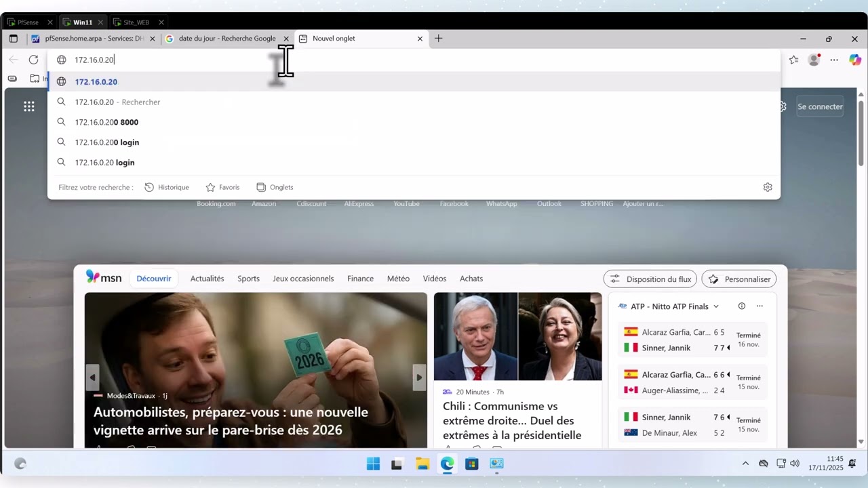Close the pfSense.home.arpa browser tab
The image size is (868, 488).
[153, 39]
